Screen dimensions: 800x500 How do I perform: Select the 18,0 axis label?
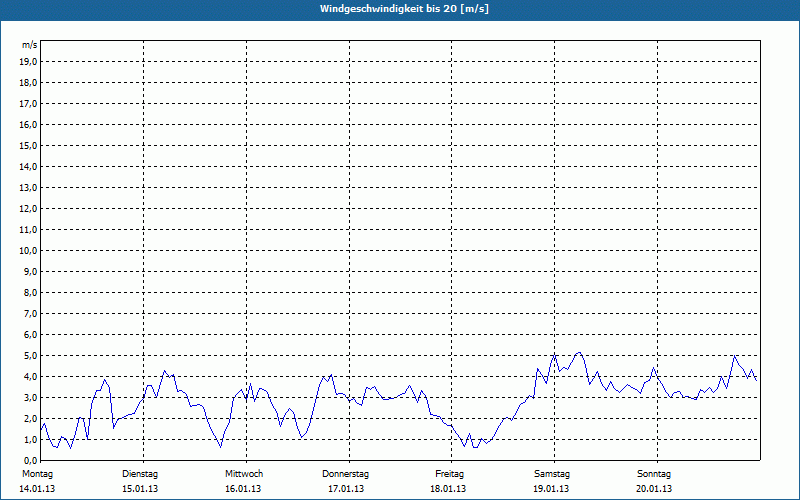coord(28,83)
